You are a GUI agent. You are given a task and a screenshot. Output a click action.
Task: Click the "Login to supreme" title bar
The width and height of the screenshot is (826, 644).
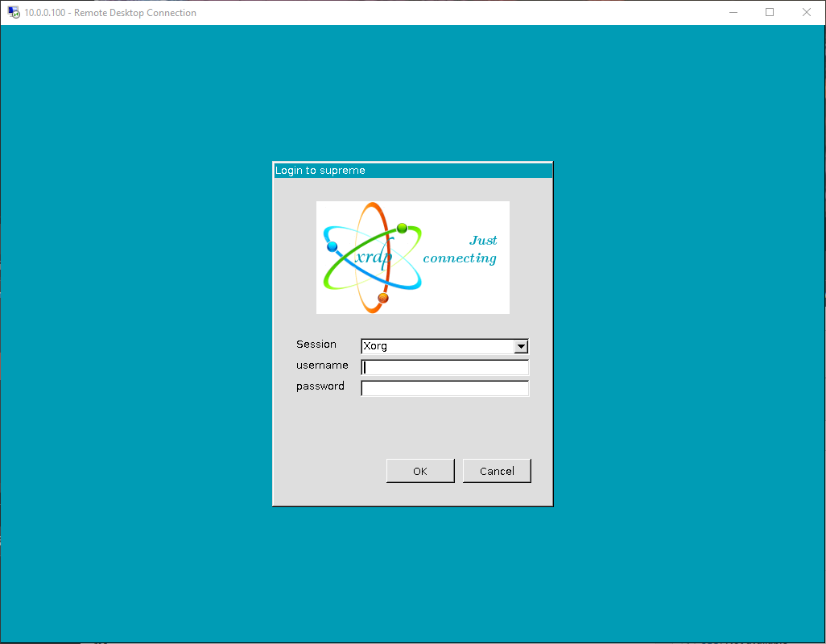tap(412, 170)
